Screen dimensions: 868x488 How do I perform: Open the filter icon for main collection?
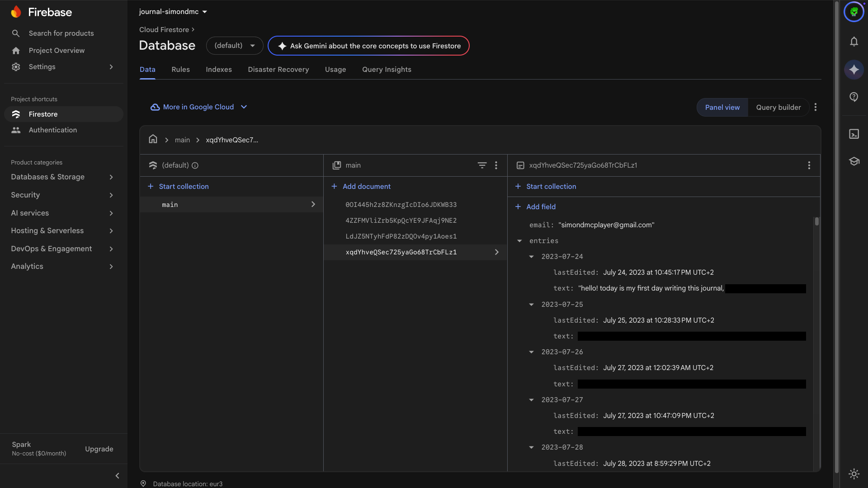tap(482, 165)
